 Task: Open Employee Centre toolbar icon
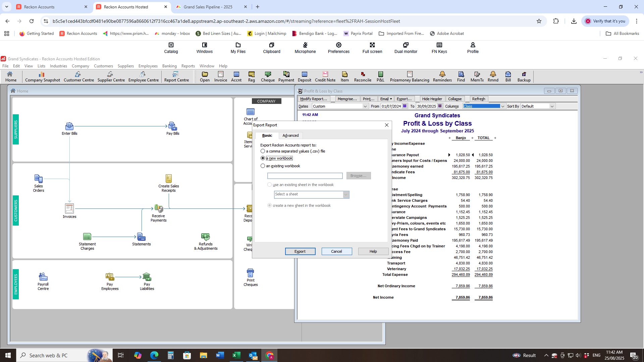[143, 76]
